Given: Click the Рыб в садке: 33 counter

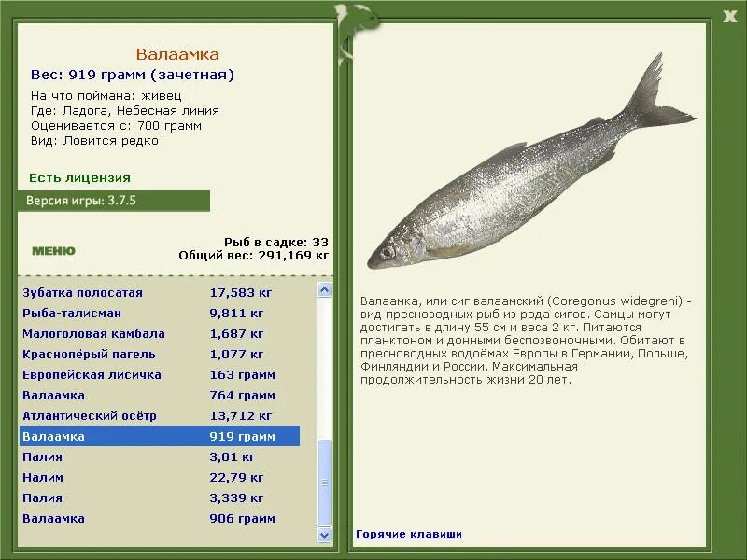Looking at the screenshot, I should 276,242.
